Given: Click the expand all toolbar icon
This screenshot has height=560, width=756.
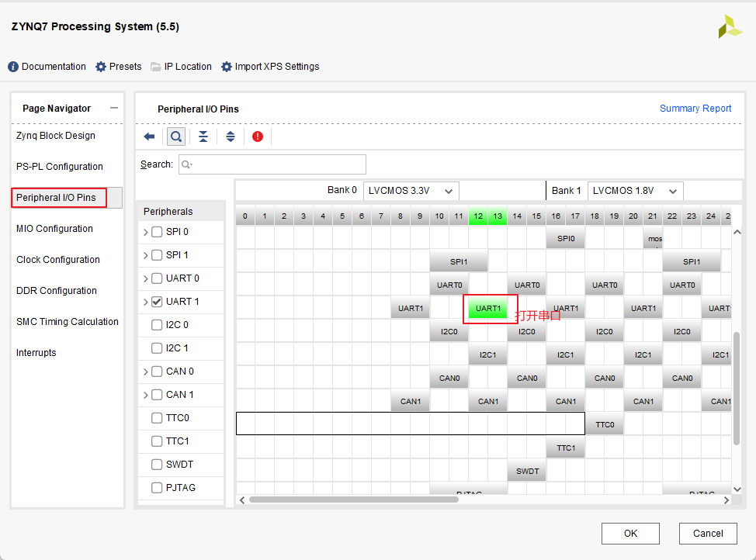Looking at the screenshot, I should coord(231,137).
